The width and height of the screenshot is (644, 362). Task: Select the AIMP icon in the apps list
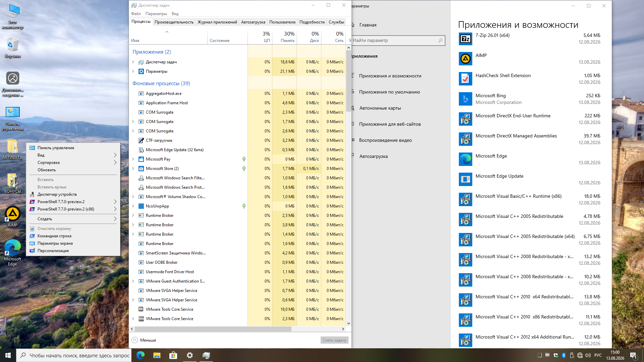465,59
